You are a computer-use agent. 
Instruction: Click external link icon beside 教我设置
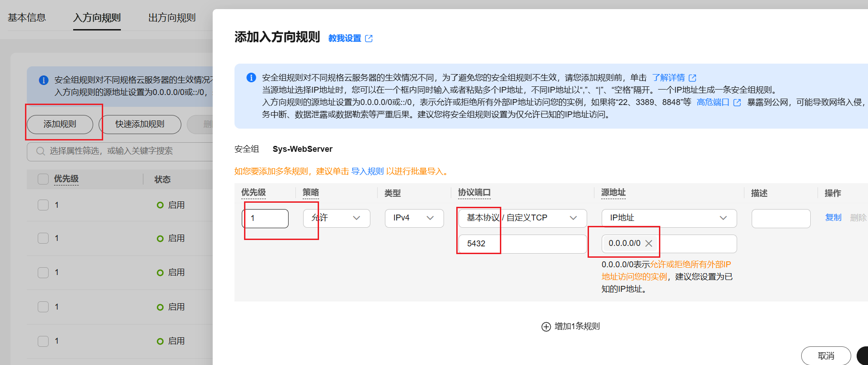point(369,39)
